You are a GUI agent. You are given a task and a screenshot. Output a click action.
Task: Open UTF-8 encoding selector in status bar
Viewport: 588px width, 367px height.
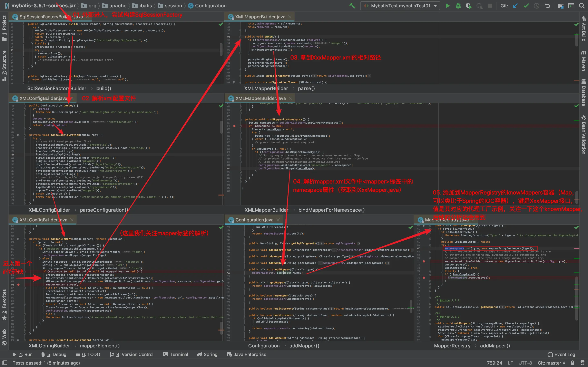click(x=525, y=363)
